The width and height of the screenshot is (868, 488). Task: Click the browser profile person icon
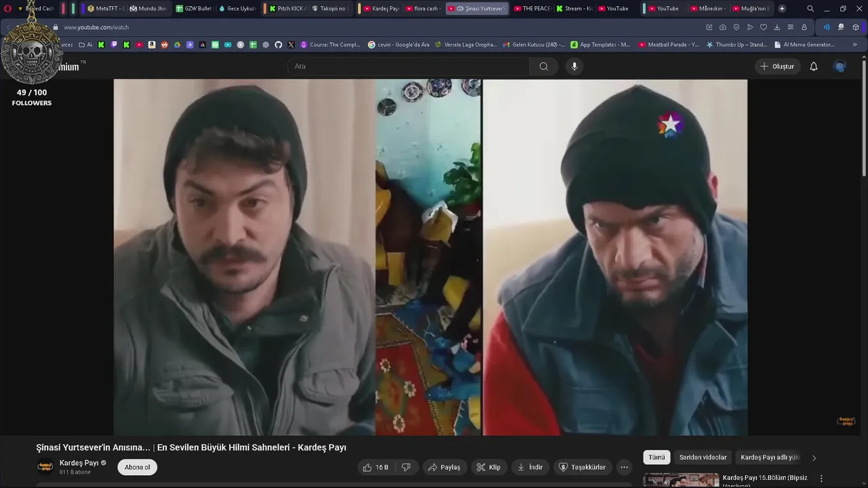804,27
